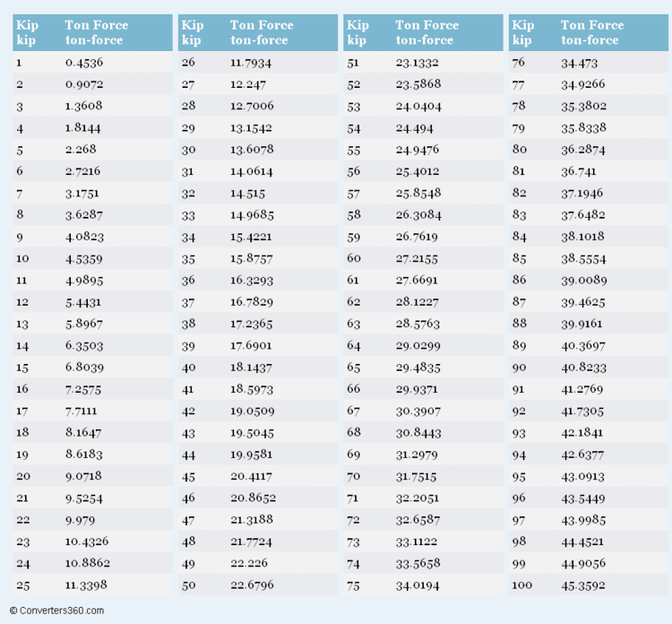Click the kip number 76
Screen dimensions: 672x624
[x=519, y=63]
